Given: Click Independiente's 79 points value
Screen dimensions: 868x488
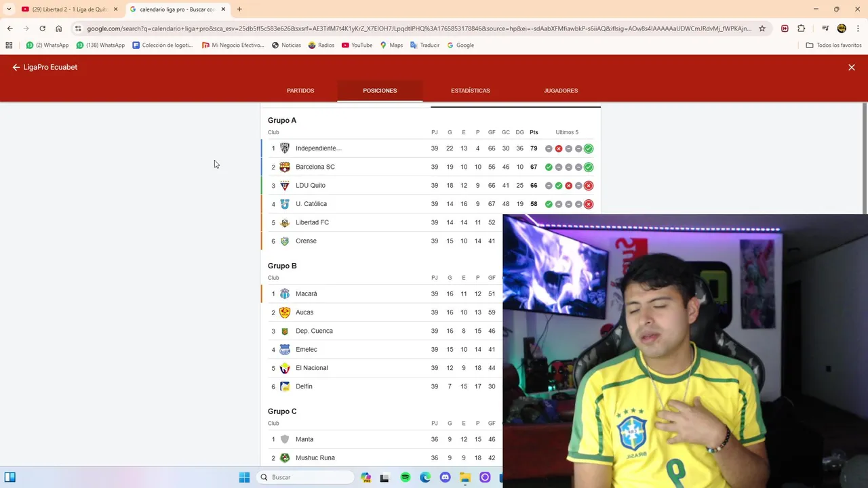Looking at the screenshot, I should [534, 148].
